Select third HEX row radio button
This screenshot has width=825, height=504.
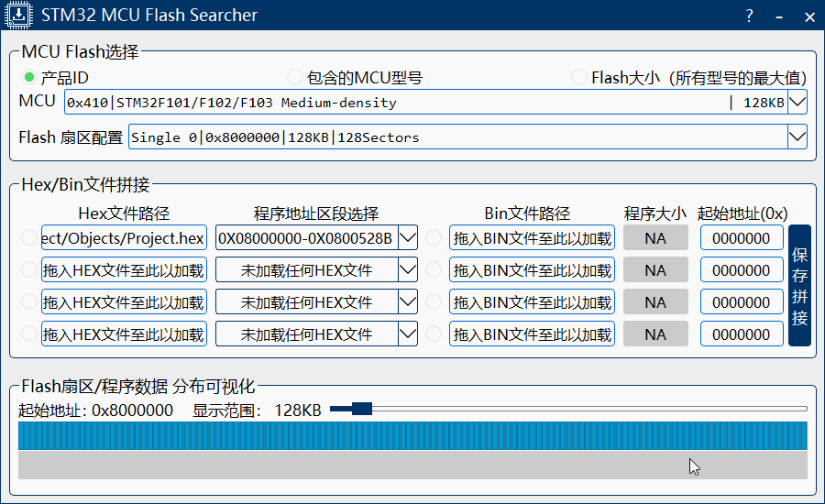pos(29,302)
